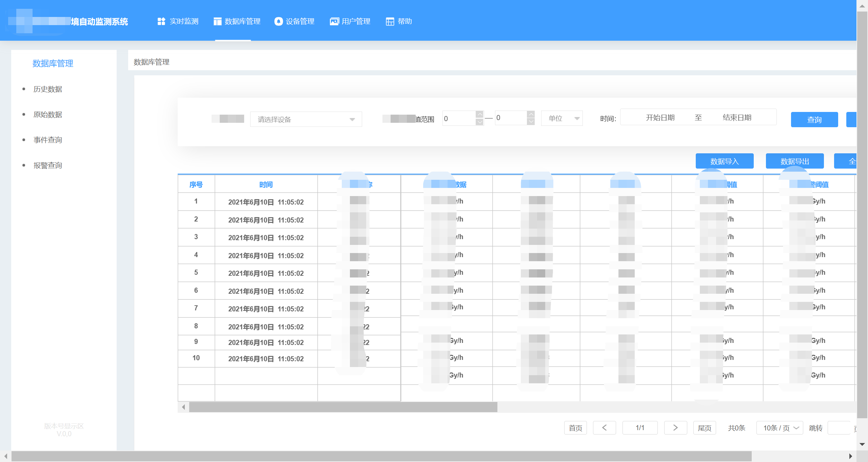This screenshot has height=462, width=868.
Task: Click the next page arrow
Action: point(675,428)
